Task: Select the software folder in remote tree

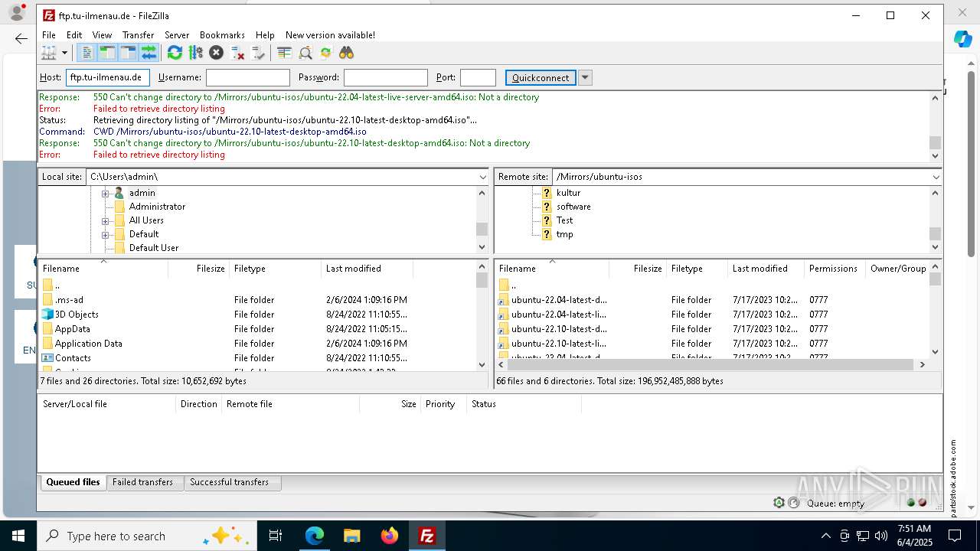Action: click(x=573, y=207)
